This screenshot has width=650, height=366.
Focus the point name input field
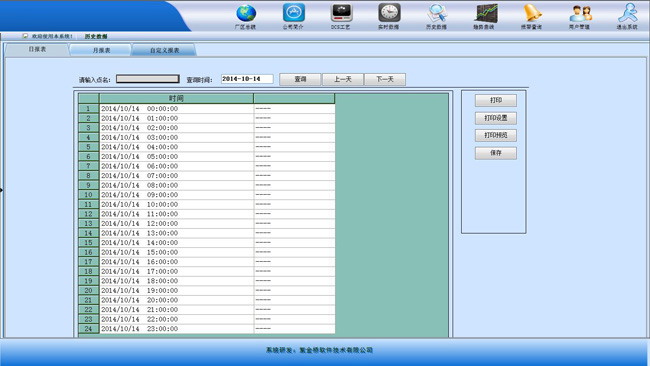(x=148, y=79)
